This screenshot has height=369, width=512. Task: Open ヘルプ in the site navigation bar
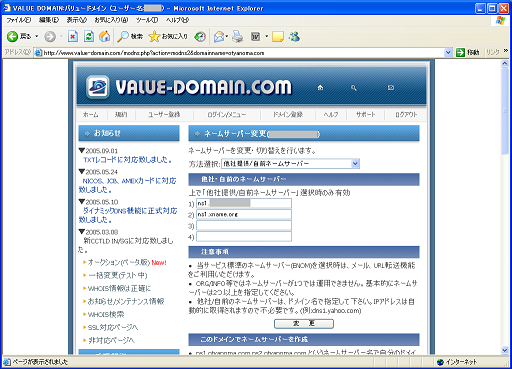coord(331,115)
